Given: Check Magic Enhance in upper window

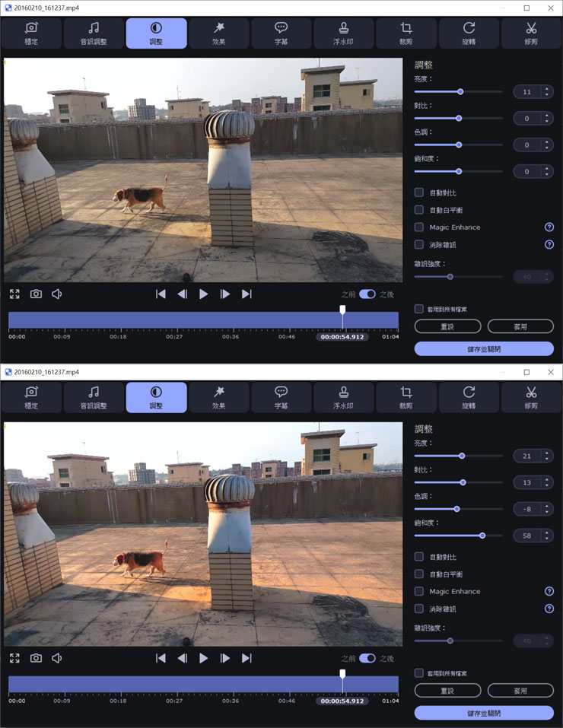Looking at the screenshot, I should tap(419, 227).
